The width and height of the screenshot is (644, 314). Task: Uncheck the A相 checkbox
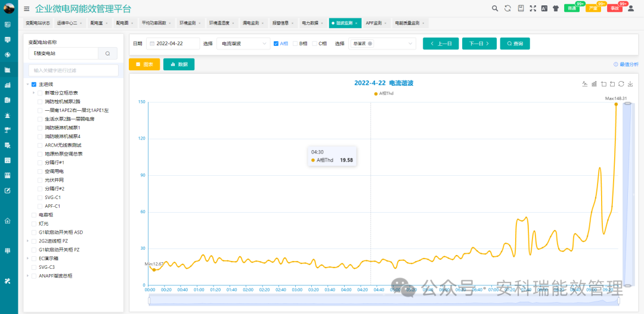pyautogui.click(x=276, y=43)
